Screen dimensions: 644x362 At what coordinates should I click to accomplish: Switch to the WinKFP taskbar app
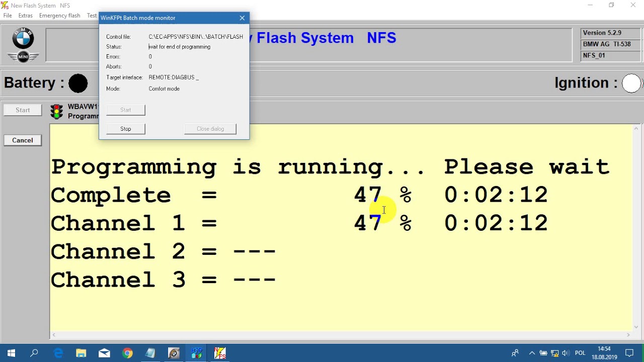[x=197, y=353]
